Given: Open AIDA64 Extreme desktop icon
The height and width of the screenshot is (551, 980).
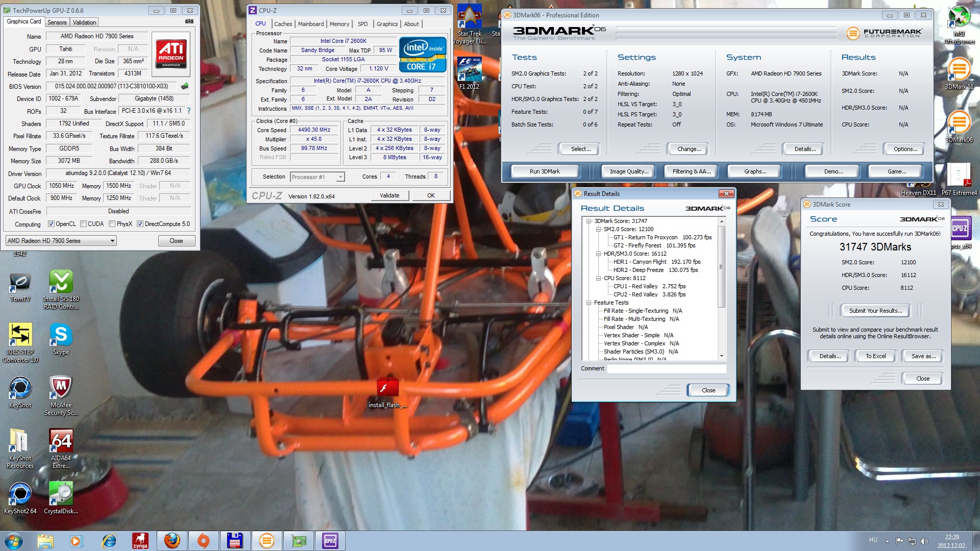Looking at the screenshot, I should pos(61,449).
